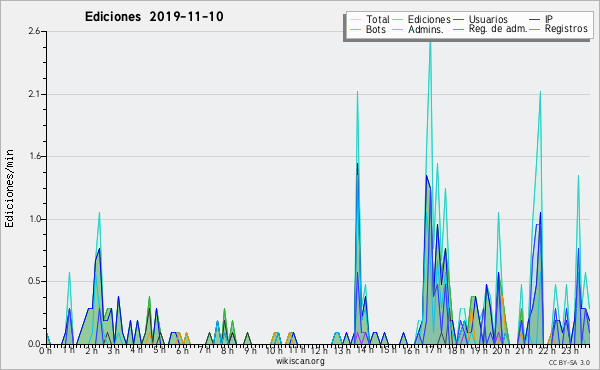Click the CC BY-SA 3.0 license text
The width and height of the screenshot is (600, 370).
(x=569, y=362)
